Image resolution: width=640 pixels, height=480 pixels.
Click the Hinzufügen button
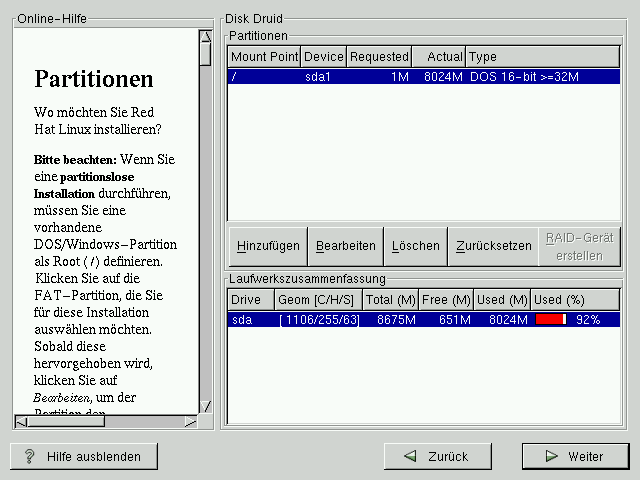click(x=267, y=246)
